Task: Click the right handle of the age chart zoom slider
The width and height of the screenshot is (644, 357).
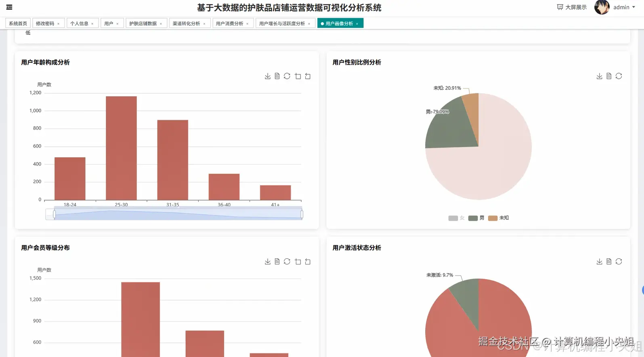Action: (x=302, y=214)
